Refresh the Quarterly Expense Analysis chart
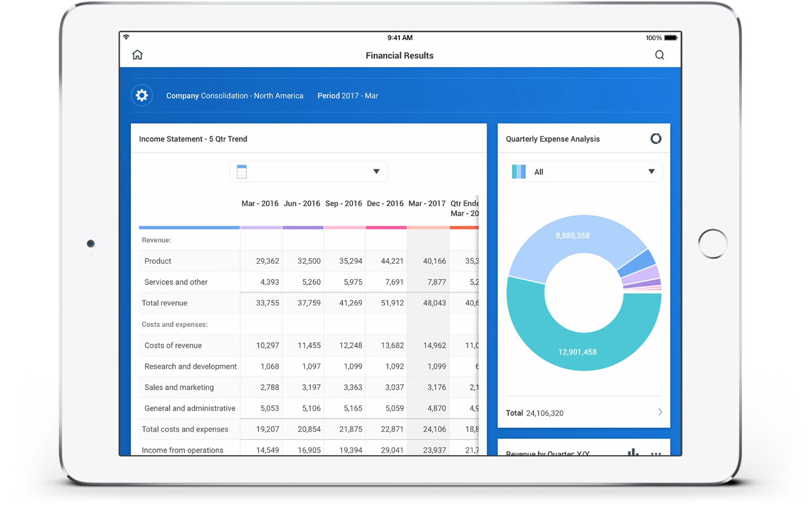 pos(656,138)
